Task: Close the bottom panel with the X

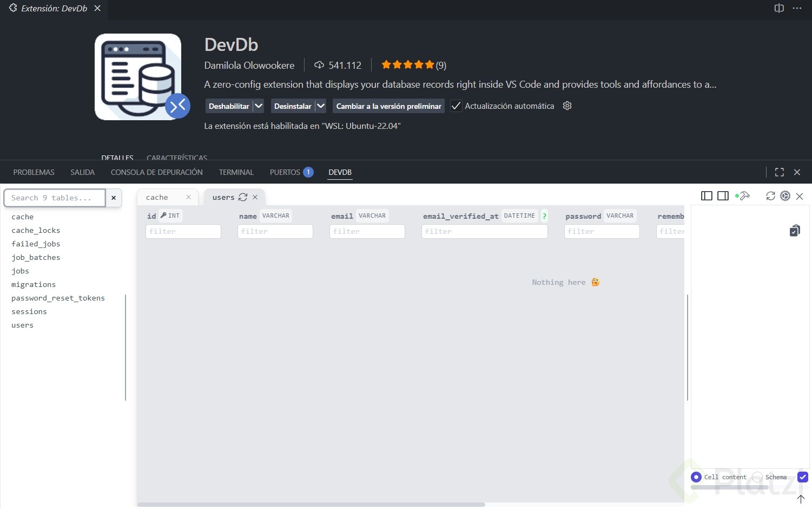Action: point(797,172)
